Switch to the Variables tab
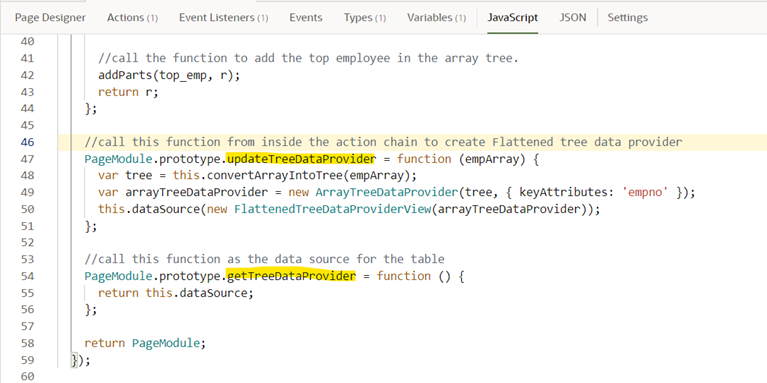The height and width of the screenshot is (383, 767). (x=436, y=18)
